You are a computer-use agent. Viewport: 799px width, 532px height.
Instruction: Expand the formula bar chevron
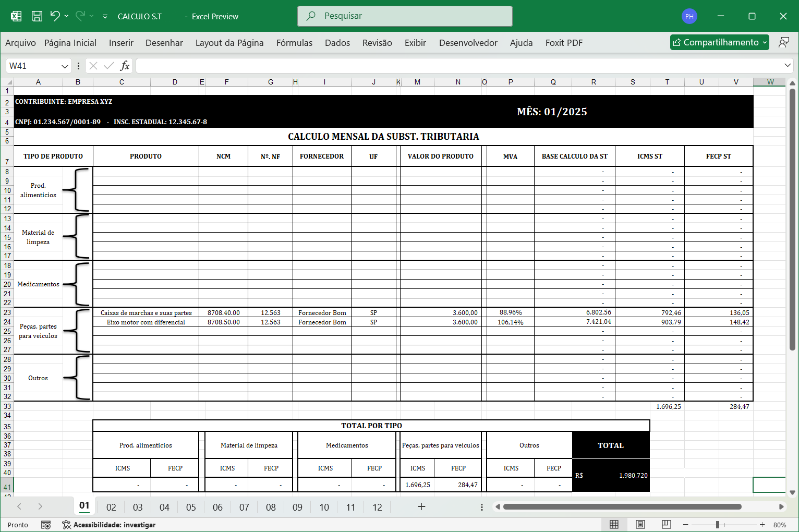(x=787, y=66)
